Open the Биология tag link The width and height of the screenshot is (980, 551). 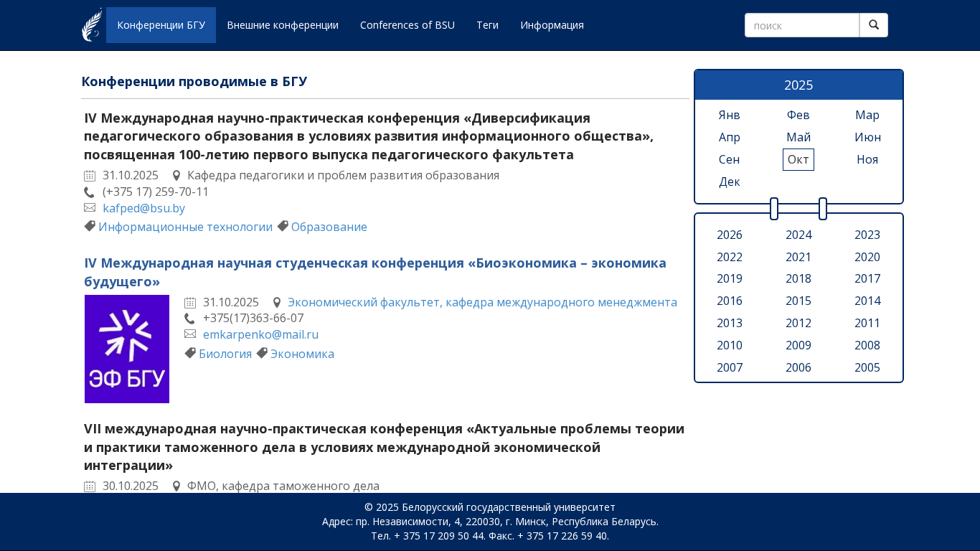tap(225, 354)
